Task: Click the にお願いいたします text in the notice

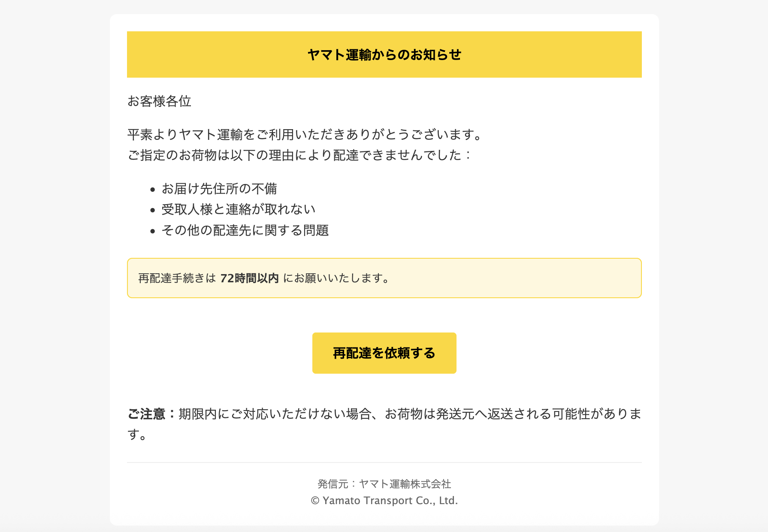Action: pyautogui.click(x=336, y=278)
